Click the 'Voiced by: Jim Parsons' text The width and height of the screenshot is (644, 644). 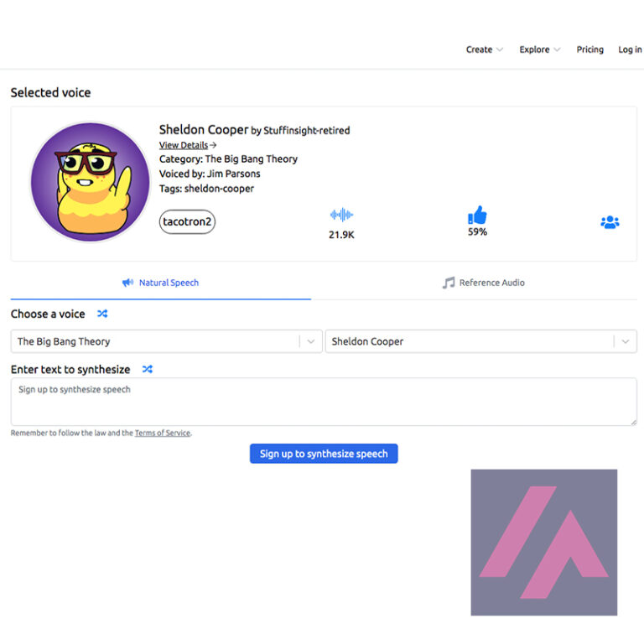[210, 174]
